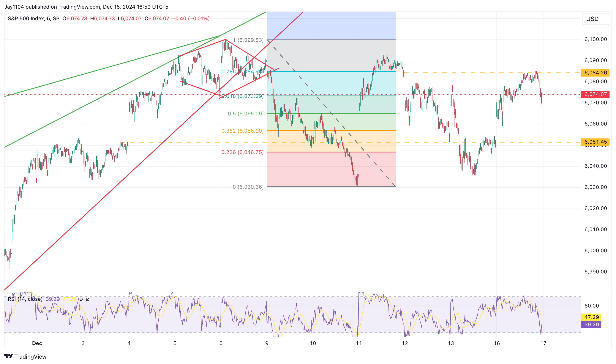Click the 16 date label on time axis

pos(497,343)
